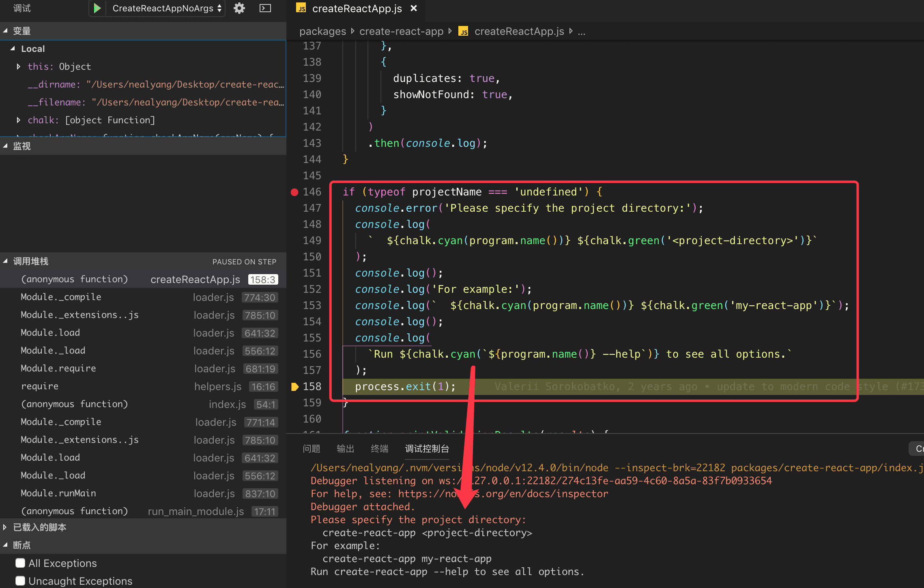Expand the this: Object variable
The height and width of the screenshot is (588, 924).
(x=19, y=67)
